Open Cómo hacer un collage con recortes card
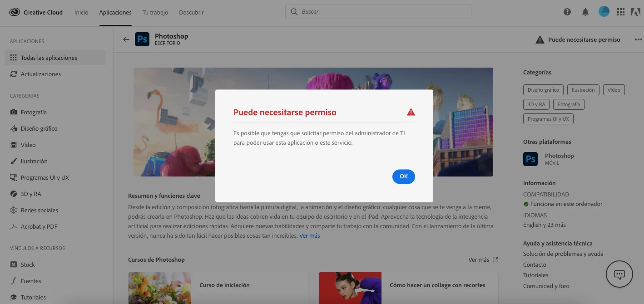The width and height of the screenshot is (644, 304). point(408,288)
